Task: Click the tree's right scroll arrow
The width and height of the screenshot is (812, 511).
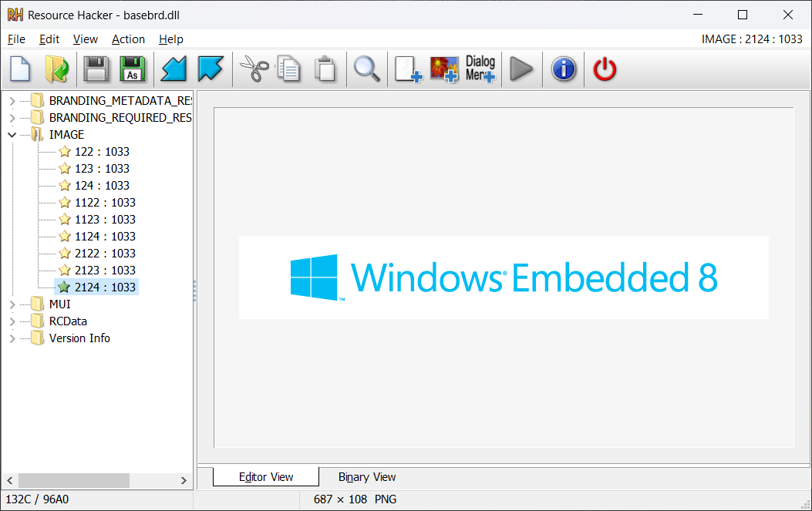Action: 184,480
